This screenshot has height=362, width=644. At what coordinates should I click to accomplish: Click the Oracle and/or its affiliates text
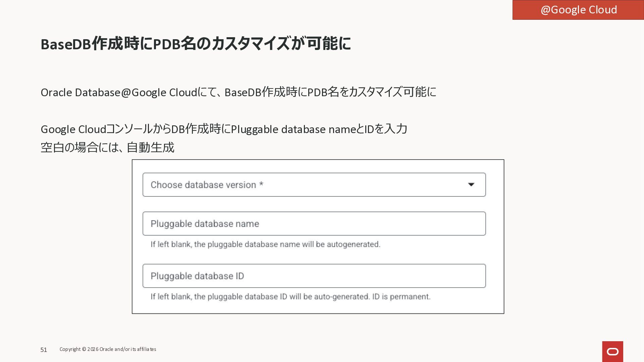coord(128,349)
